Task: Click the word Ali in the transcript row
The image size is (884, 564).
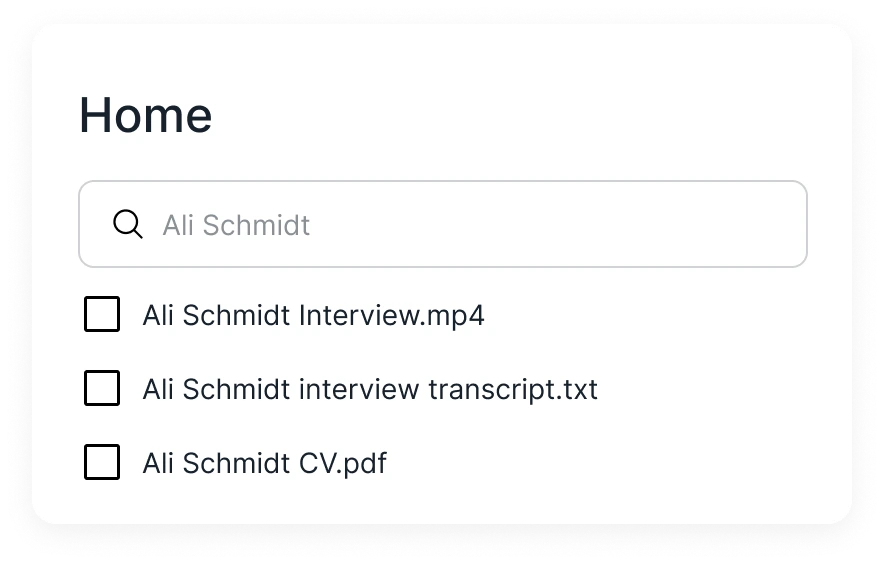Action: coord(158,389)
